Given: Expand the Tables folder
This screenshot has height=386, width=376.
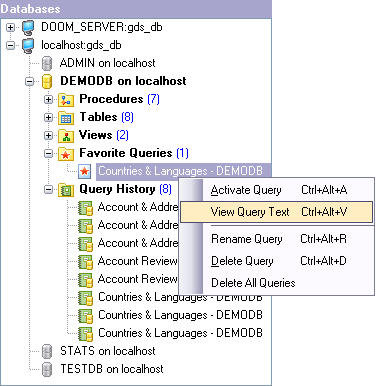Looking at the screenshot, I should point(49,117).
